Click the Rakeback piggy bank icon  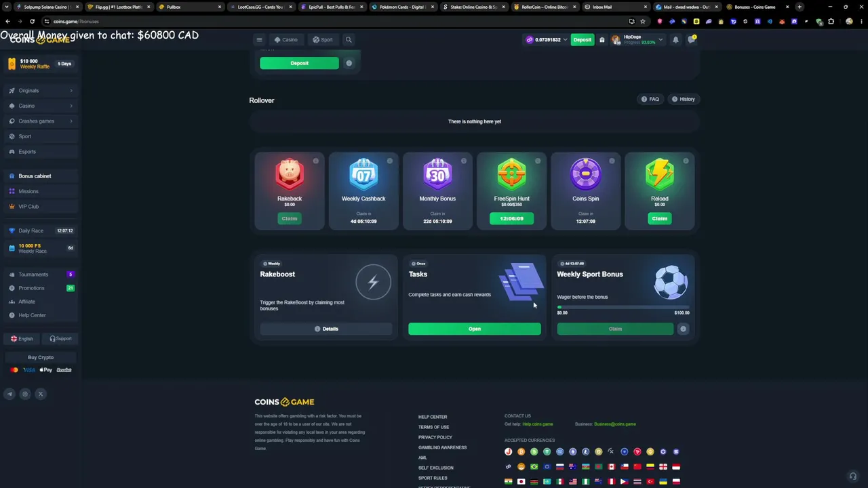pos(290,174)
